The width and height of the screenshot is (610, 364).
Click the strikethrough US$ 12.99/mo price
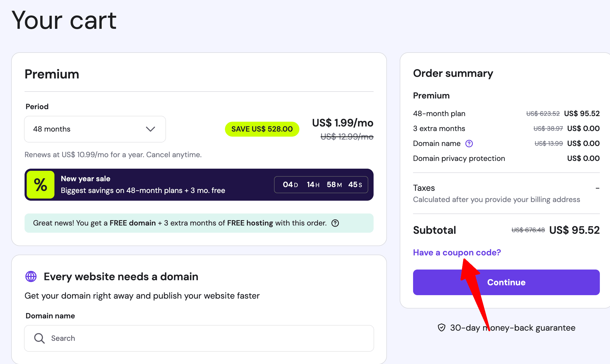point(347,137)
